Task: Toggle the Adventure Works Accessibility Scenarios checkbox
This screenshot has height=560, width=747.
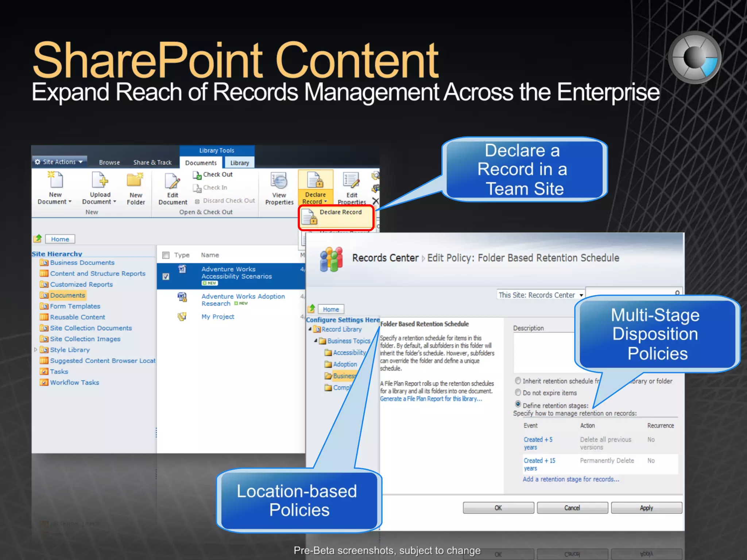Action: [166, 276]
